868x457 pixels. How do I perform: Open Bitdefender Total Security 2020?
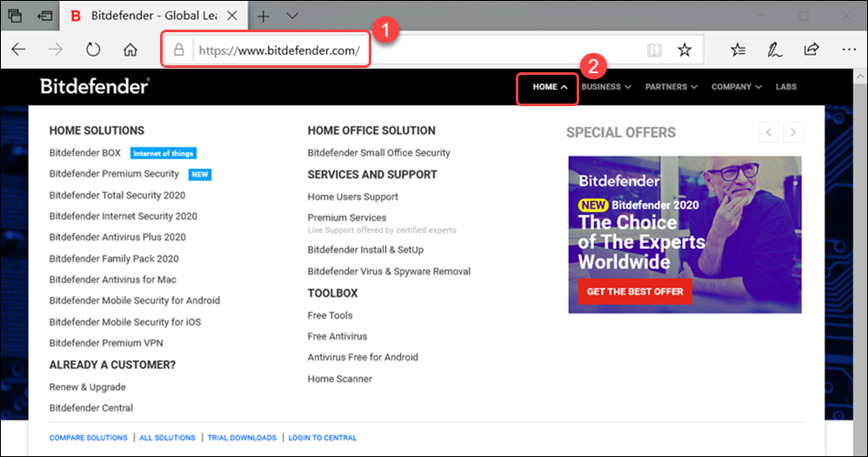point(117,196)
